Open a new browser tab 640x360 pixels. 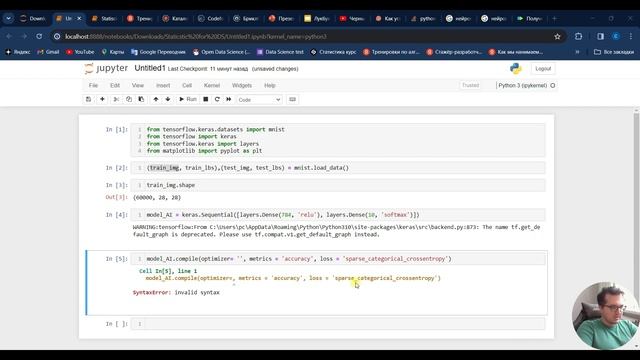click(x=554, y=18)
